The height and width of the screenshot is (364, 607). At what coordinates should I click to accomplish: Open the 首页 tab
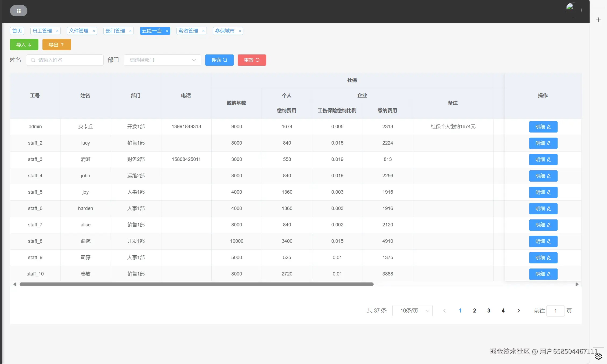(x=17, y=31)
